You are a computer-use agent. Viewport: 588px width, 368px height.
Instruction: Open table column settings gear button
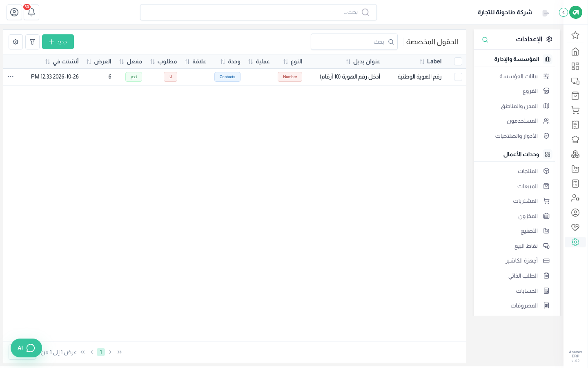click(16, 42)
